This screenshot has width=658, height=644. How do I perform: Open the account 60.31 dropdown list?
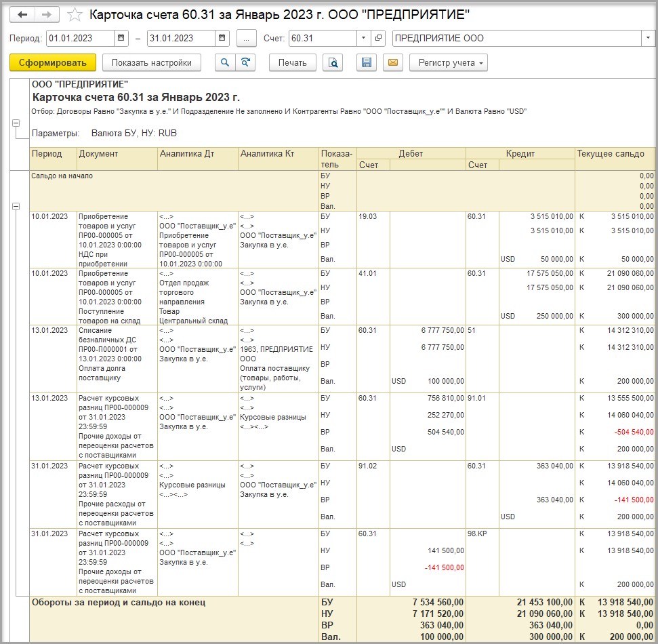coord(363,38)
